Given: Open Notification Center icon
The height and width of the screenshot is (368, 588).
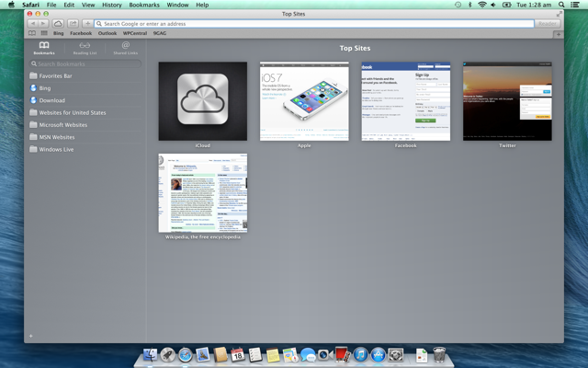Looking at the screenshot, I should [574, 5].
